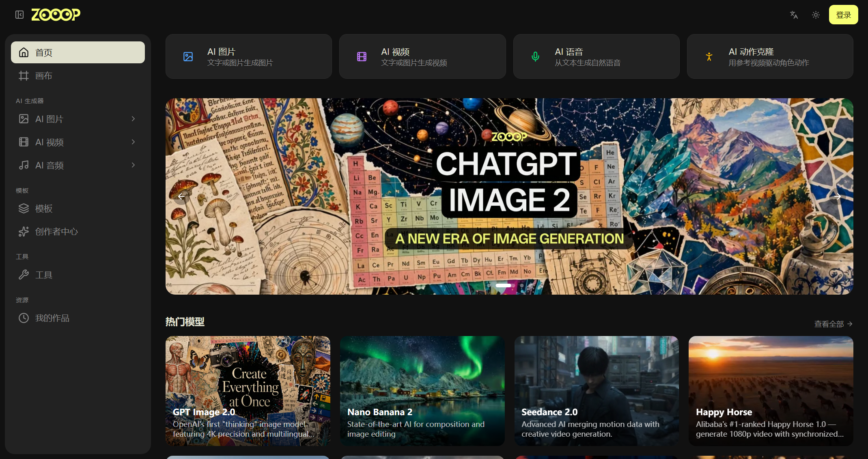
Task: Toggle light theme with the sun icon
Action: click(x=816, y=15)
